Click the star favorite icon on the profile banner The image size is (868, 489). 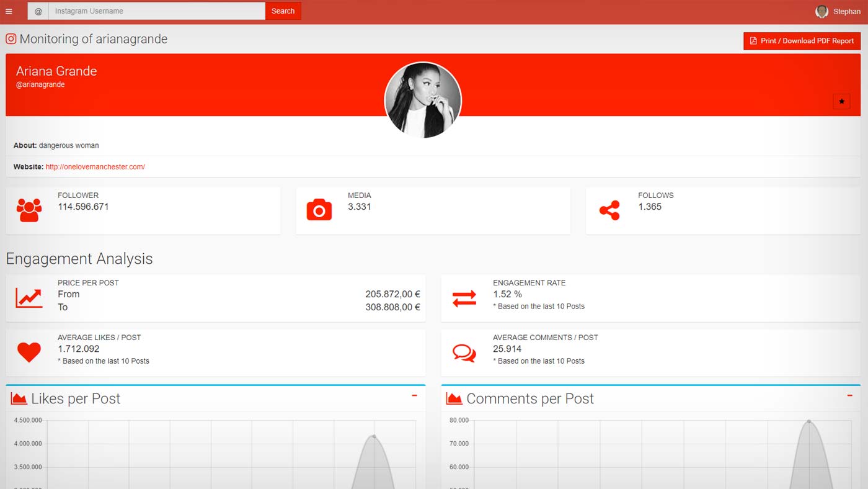coord(841,101)
